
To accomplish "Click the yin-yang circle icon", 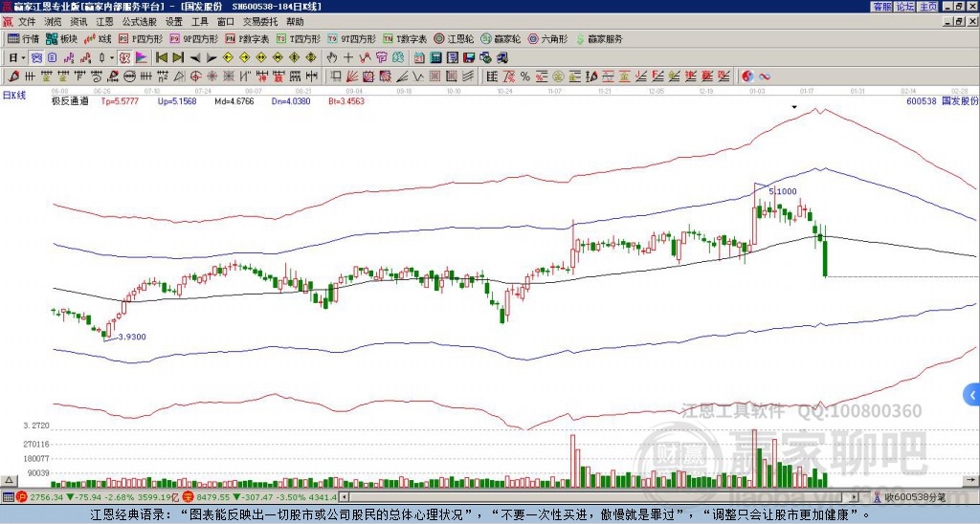I will pyautogui.click(x=747, y=76).
